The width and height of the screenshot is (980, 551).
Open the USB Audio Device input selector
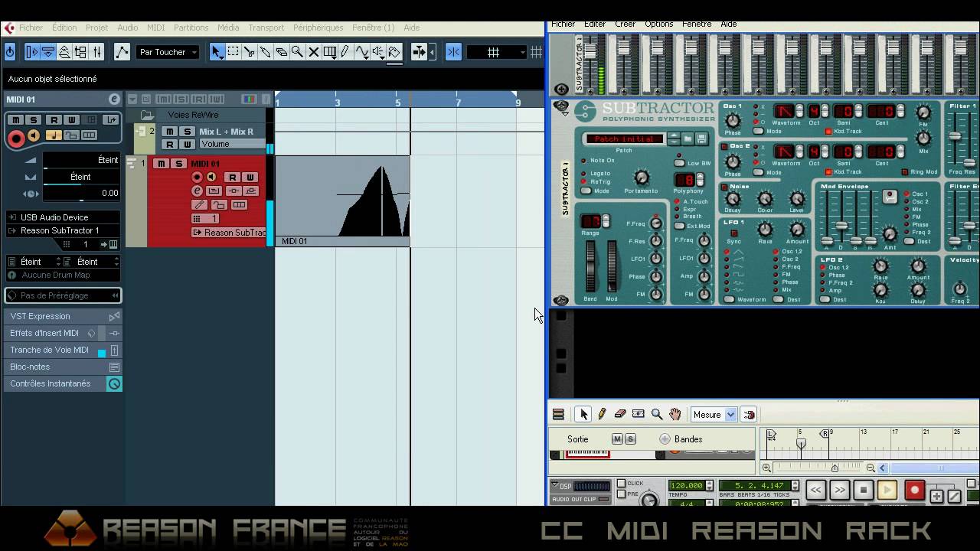point(63,217)
